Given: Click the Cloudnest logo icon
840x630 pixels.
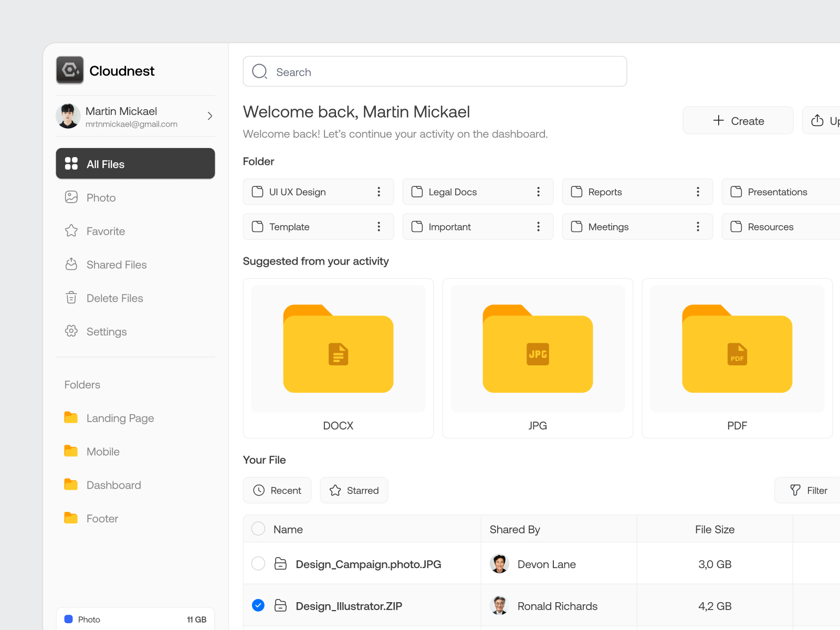Looking at the screenshot, I should click(69, 70).
